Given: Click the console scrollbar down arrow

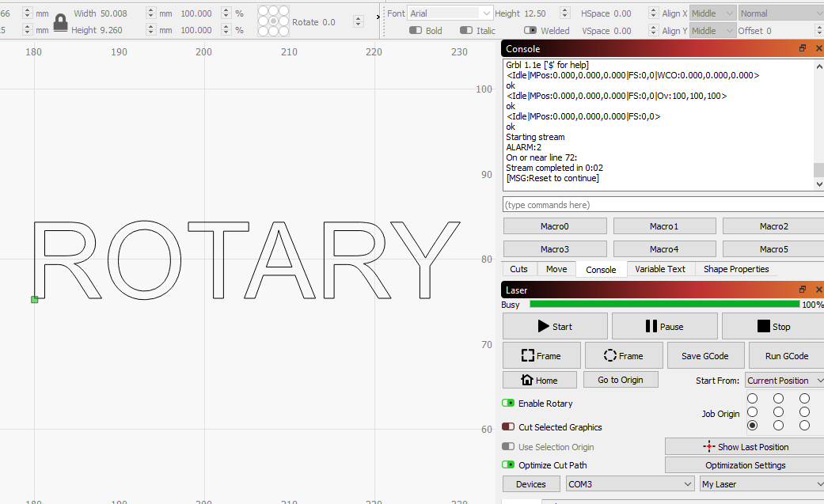Looking at the screenshot, I should click(x=818, y=184).
